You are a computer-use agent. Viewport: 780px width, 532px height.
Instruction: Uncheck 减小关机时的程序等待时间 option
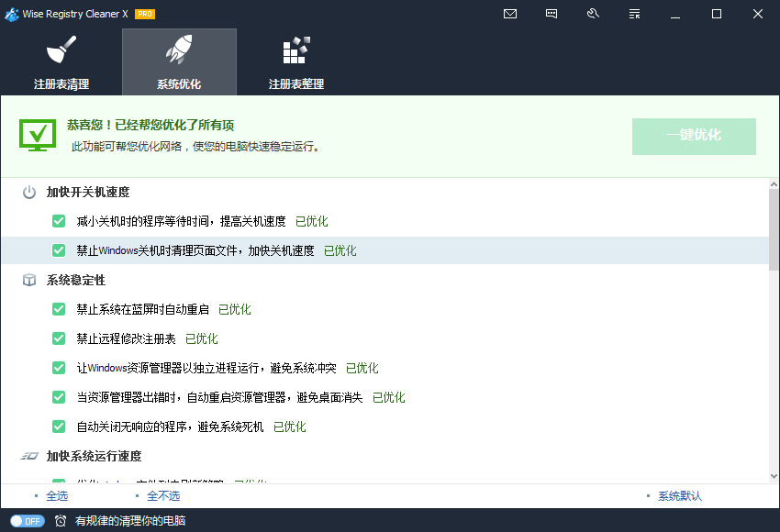59,221
